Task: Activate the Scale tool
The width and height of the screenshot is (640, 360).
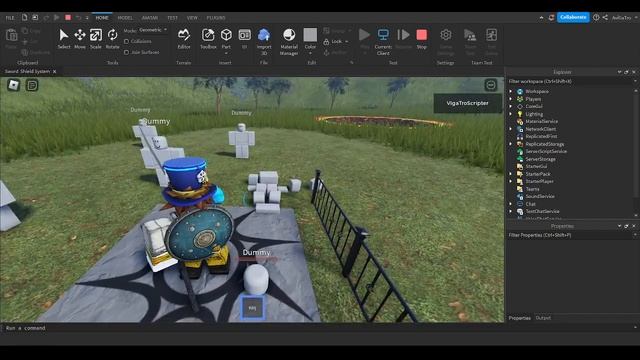Action: (x=96, y=35)
